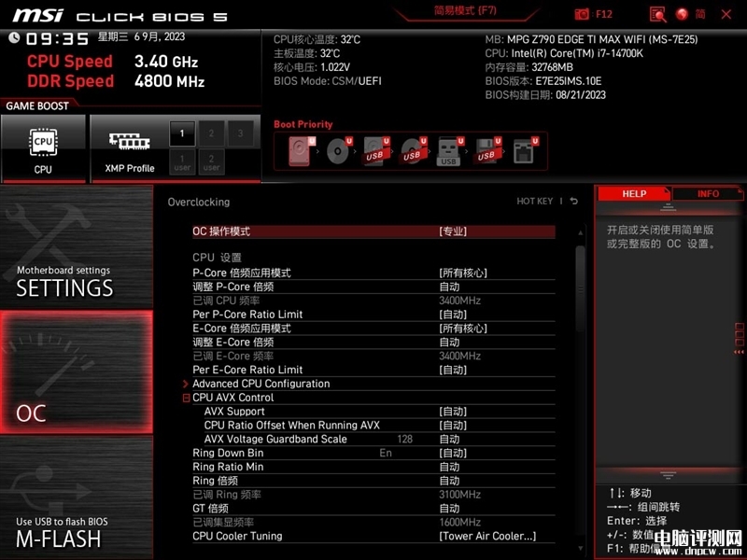
Task: Edit the GT 倍频 value
Action: [x=373, y=508]
